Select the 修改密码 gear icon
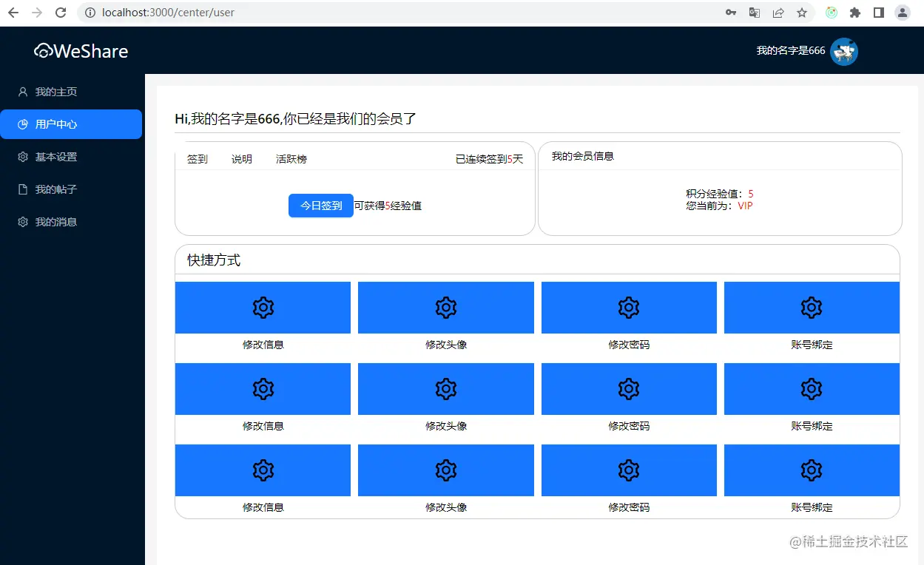924x565 pixels. [628, 308]
